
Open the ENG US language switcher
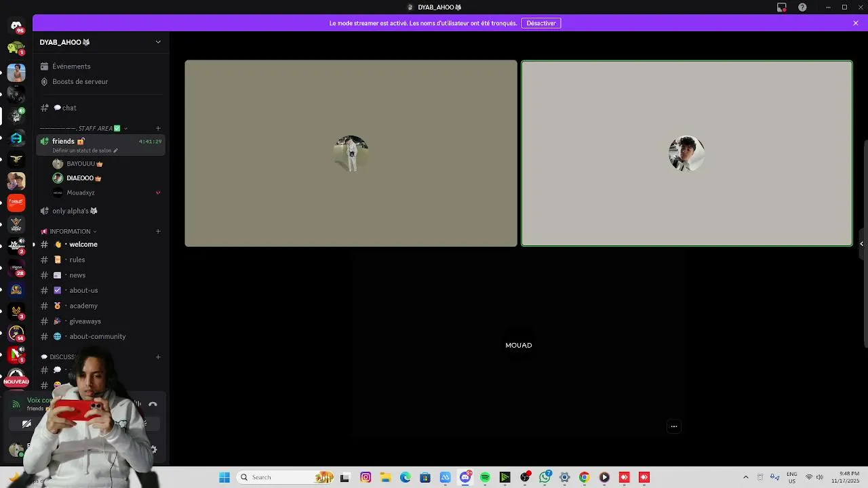click(792, 477)
